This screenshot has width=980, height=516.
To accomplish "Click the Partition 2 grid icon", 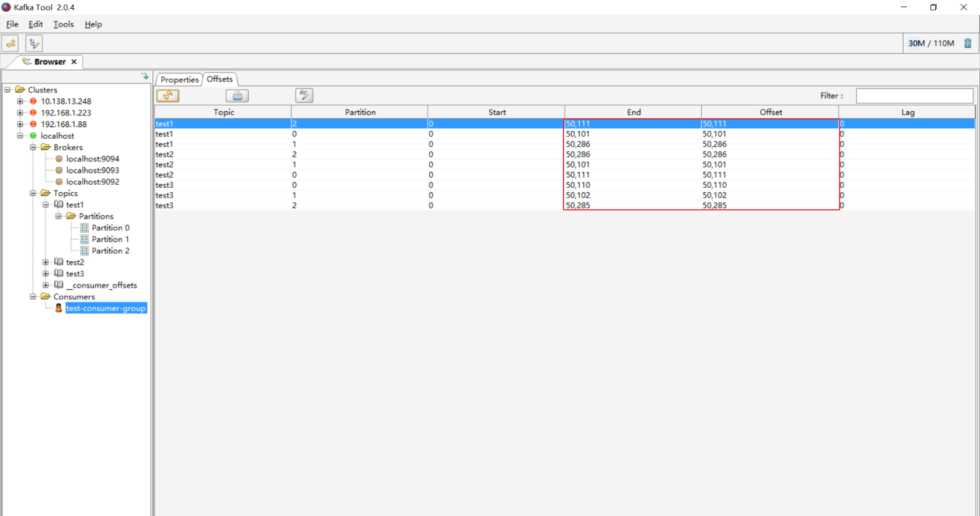I will pos(85,251).
